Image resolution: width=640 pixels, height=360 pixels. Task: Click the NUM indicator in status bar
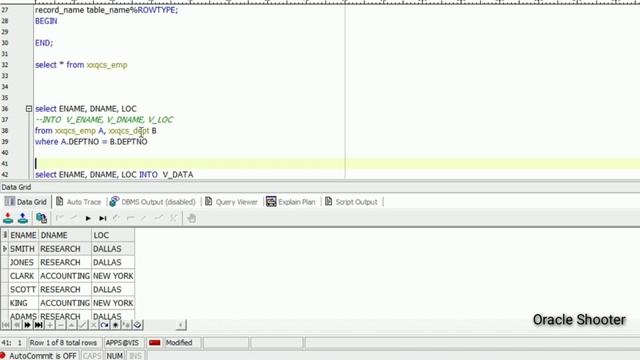[x=114, y=356]
